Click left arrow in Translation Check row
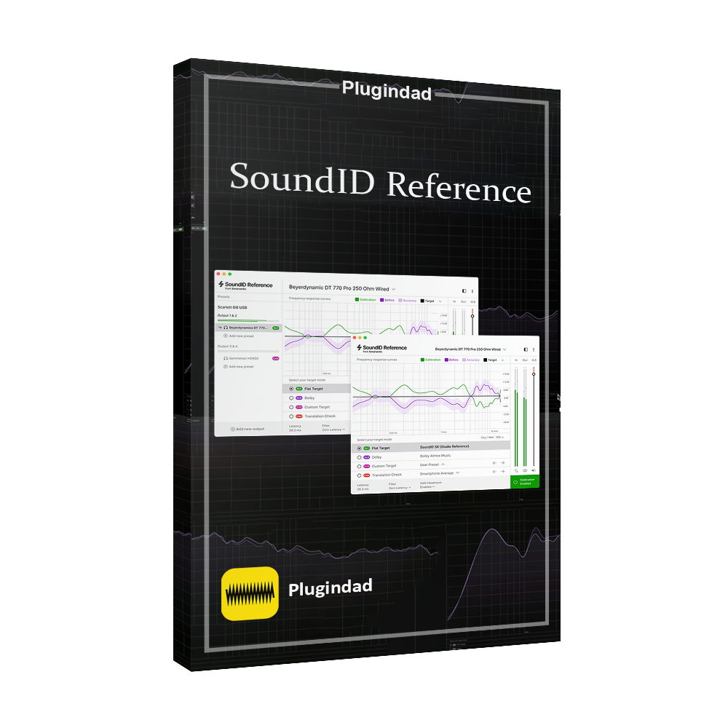Screen dimensions: 728x728 tap(494, 472)
